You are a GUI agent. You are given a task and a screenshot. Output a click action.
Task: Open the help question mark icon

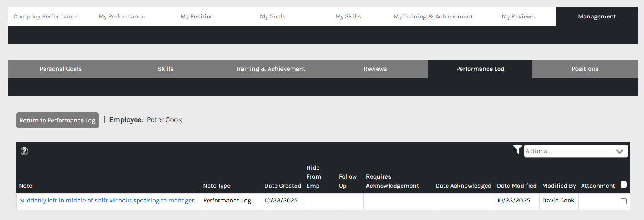(x=24, y=151)
